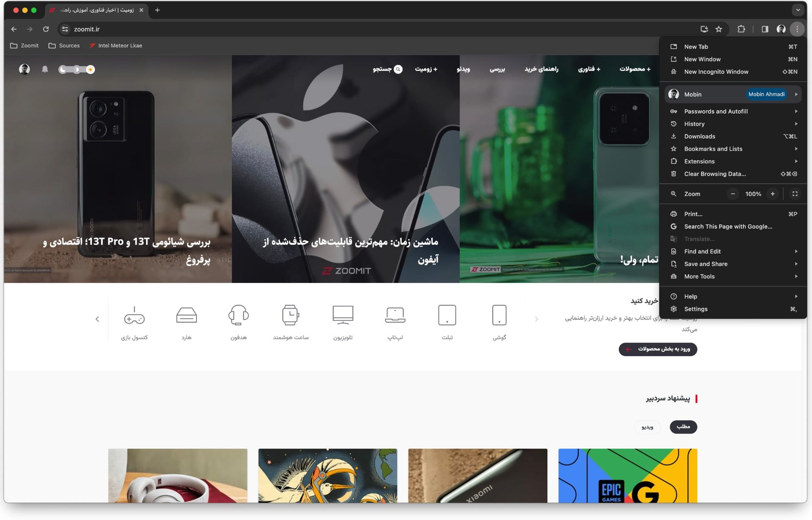Reload the zoomit.ir page
This screenshot has height=520, width=812.
[x=46, y=29]
